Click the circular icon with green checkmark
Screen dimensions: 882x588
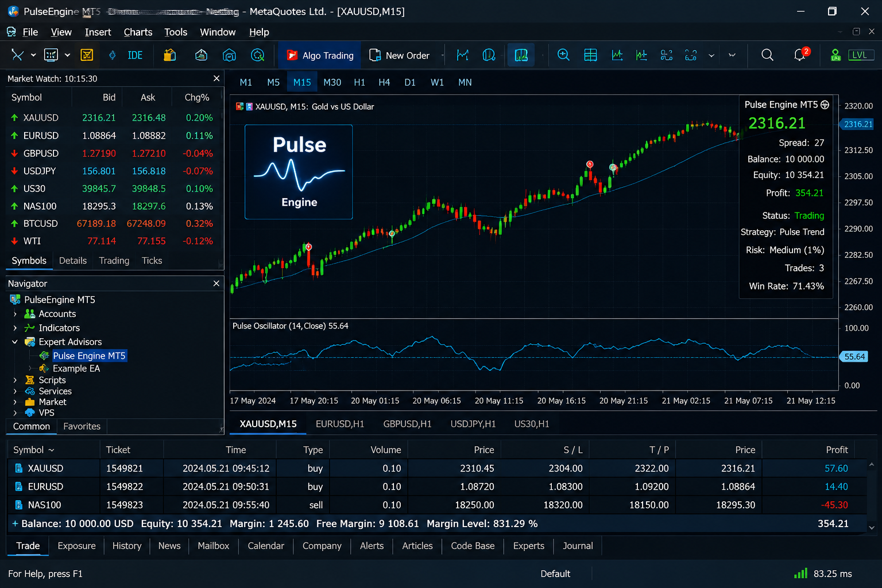click(x=258, y=55)
